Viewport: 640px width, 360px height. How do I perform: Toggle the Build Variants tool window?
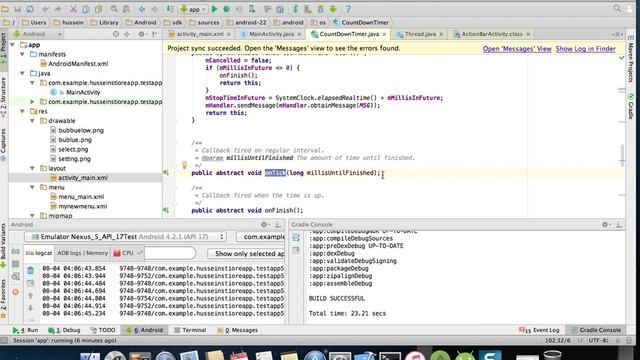point(3,245)
